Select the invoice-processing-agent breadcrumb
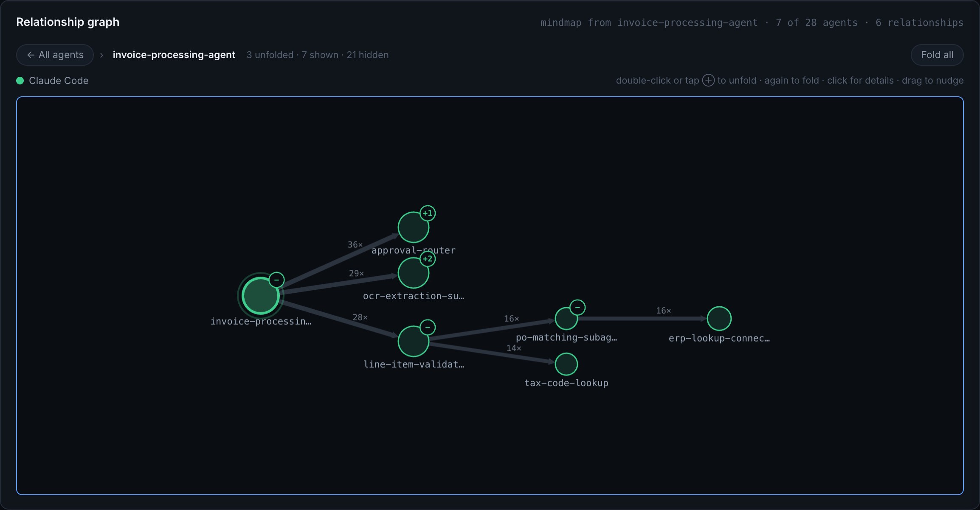The image size is (980, 510). coord(174,55)
